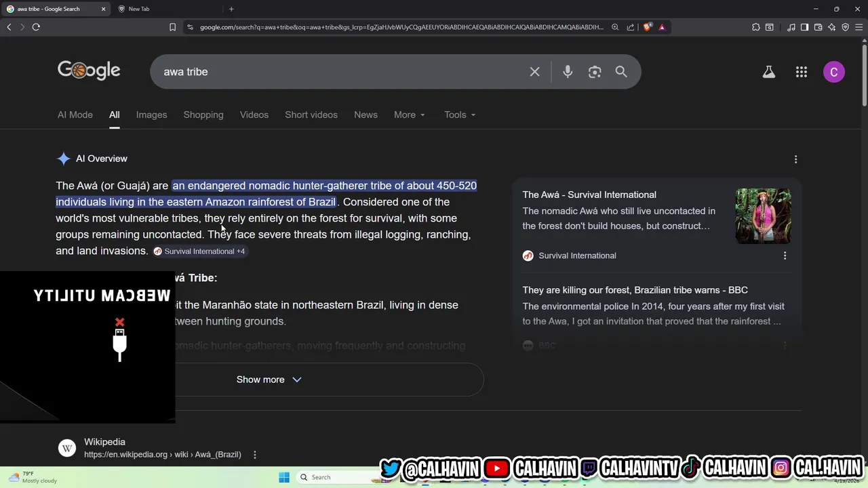Click the magnifying glass search button

coord(621,72)
